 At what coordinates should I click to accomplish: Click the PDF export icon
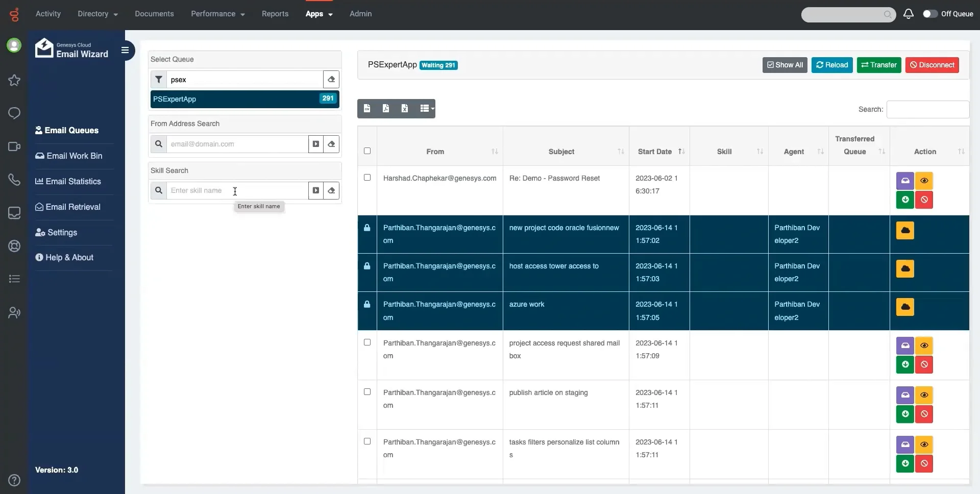tap(386, 109)
